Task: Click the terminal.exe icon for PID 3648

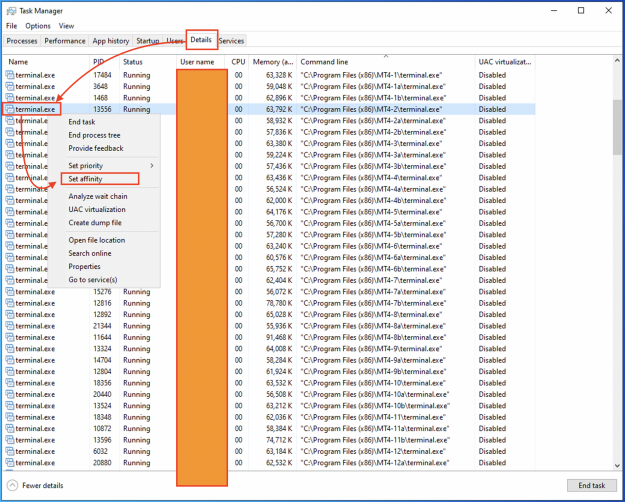Action: pos(10,87)
